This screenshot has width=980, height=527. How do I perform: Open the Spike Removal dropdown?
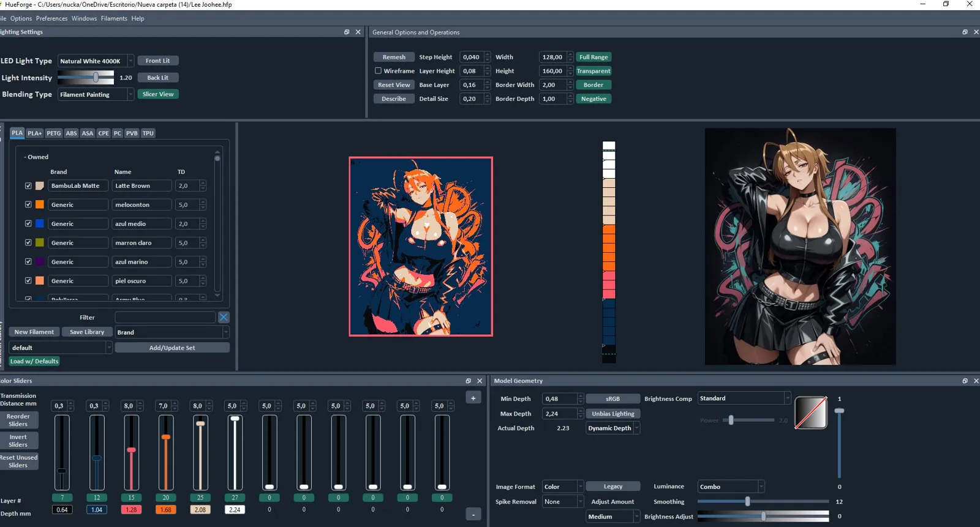coord(563,501)
